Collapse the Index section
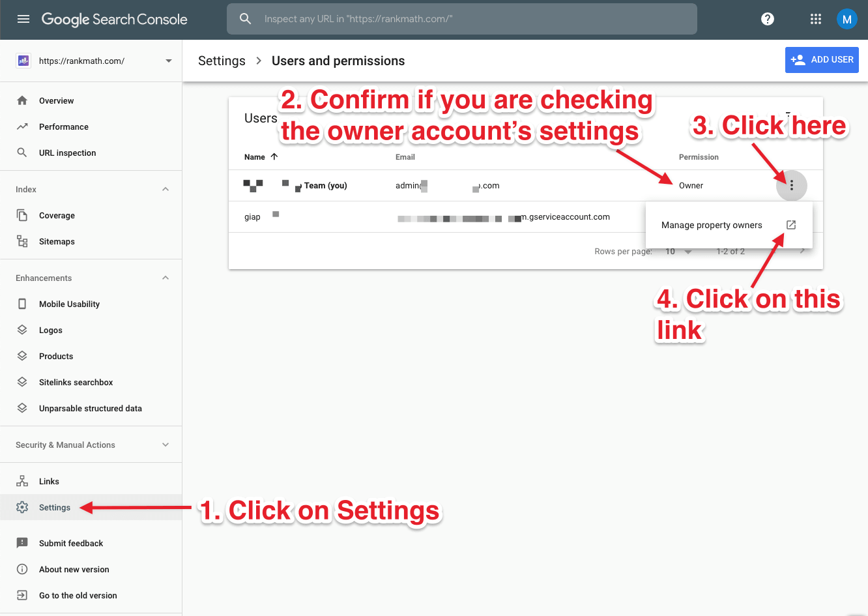This screenshot has width=868, height=616. coord(166,189)
